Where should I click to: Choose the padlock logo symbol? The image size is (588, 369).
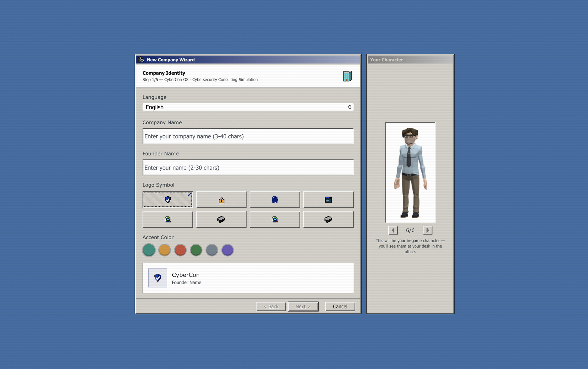click(221, 200)
